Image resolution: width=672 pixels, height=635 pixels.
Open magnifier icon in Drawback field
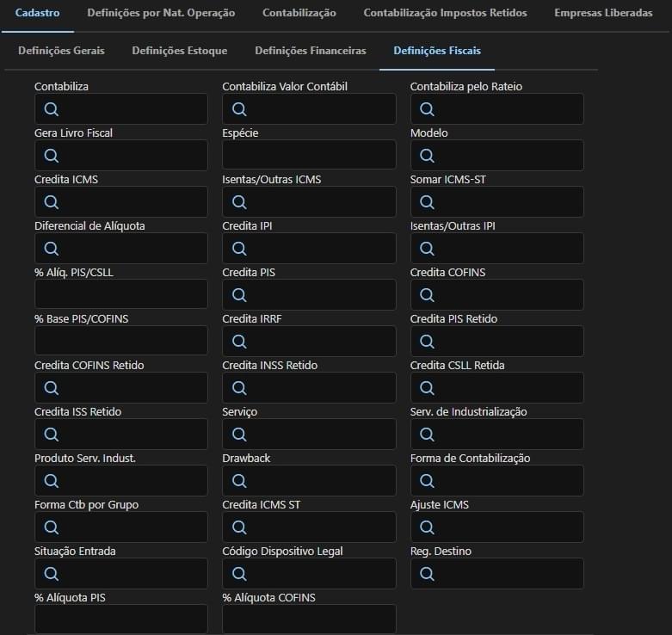click(x=239, y=481)
